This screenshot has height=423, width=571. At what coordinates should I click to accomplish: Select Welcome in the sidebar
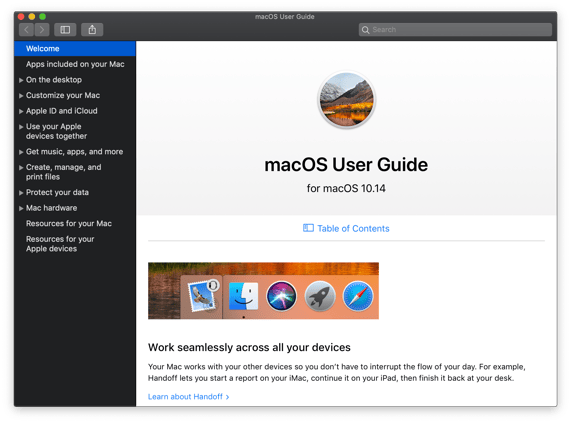pos(75,49)
